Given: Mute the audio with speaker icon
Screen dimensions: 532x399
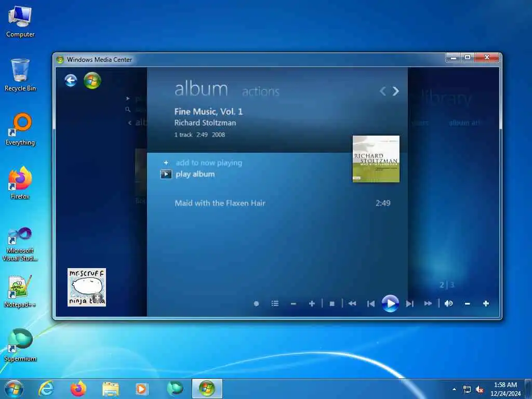Looking at the screenshot, I should [448, 303].
